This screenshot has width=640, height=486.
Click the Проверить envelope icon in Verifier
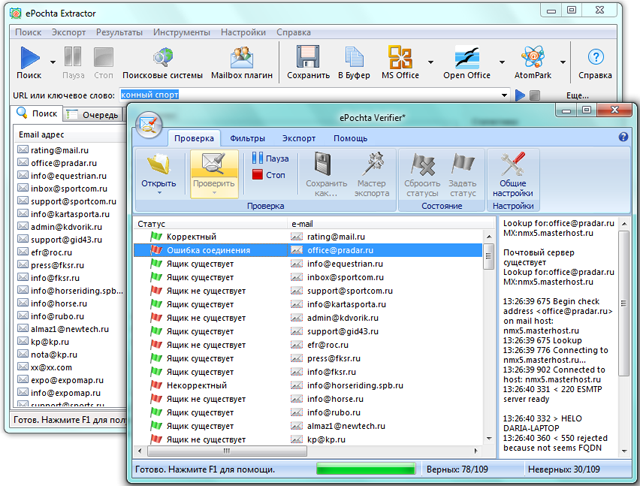pyautogui.click(x=214, y=164)
